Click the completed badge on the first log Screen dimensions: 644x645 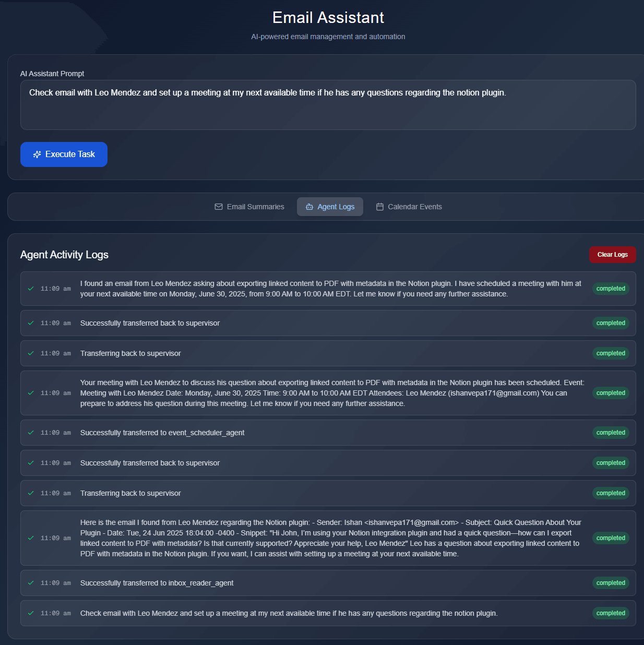[611, 289]
